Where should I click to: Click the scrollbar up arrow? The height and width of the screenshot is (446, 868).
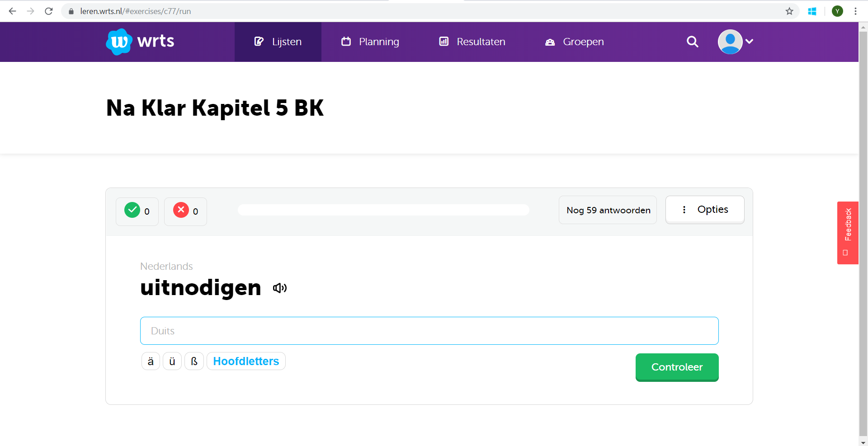point(863,27)
